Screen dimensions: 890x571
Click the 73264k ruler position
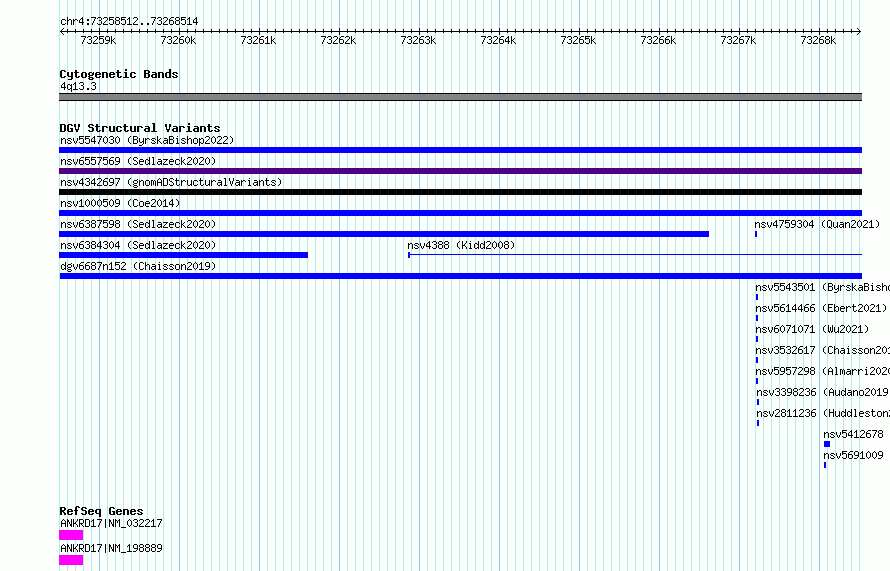(x=499, y=40)
